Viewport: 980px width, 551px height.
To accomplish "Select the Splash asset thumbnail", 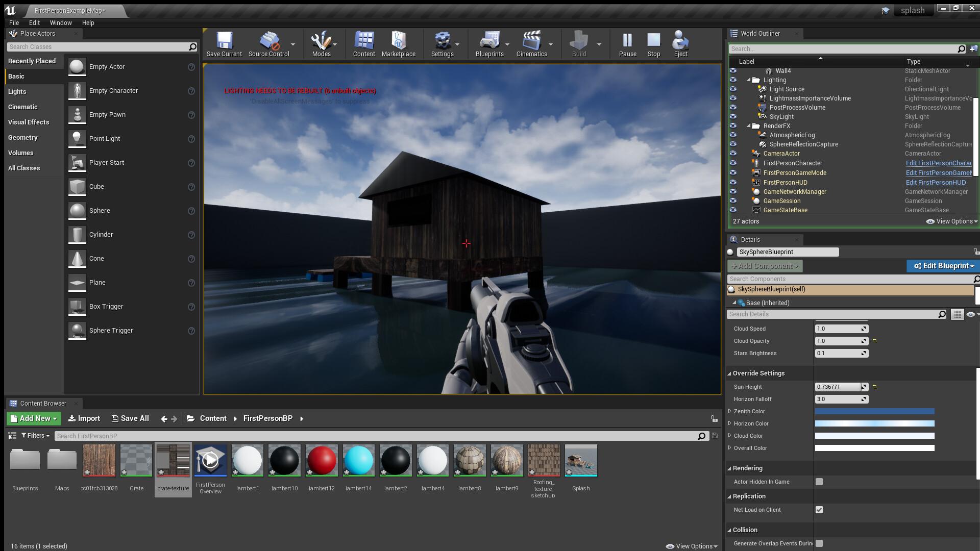I will tap(581, 460).
